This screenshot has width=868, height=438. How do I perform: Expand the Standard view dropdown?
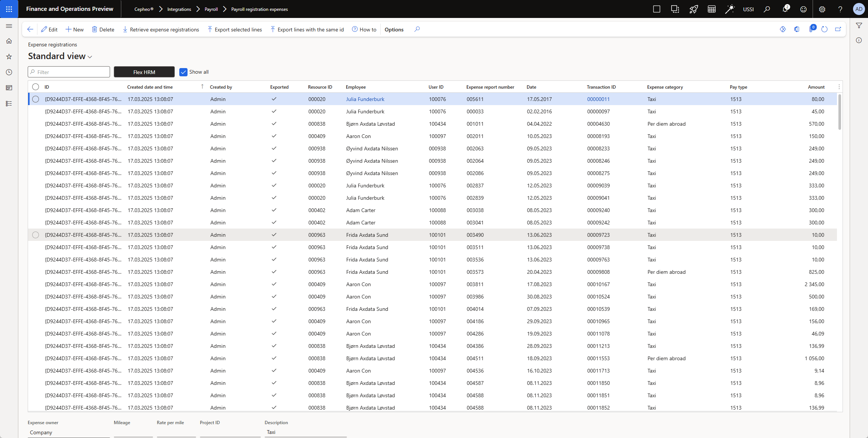point(90,57)
